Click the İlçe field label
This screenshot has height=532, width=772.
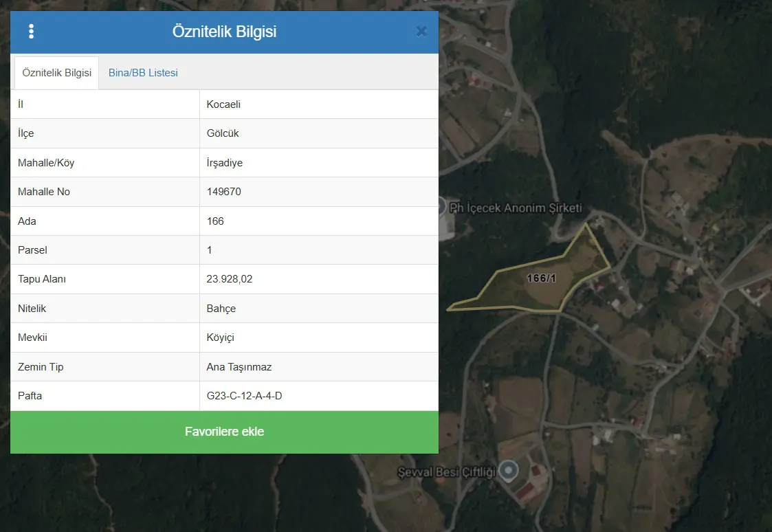(25, 133)
